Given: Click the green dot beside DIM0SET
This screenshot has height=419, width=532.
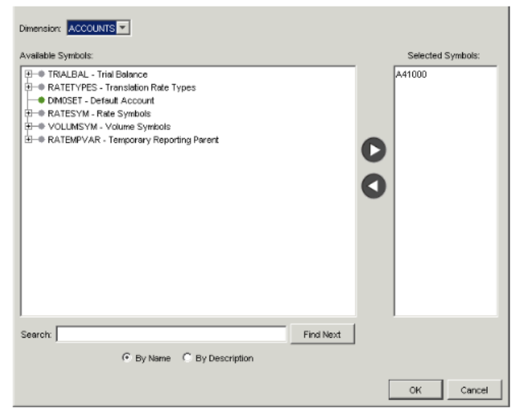Looking at the screenshot, I should (x=41, y=100).
